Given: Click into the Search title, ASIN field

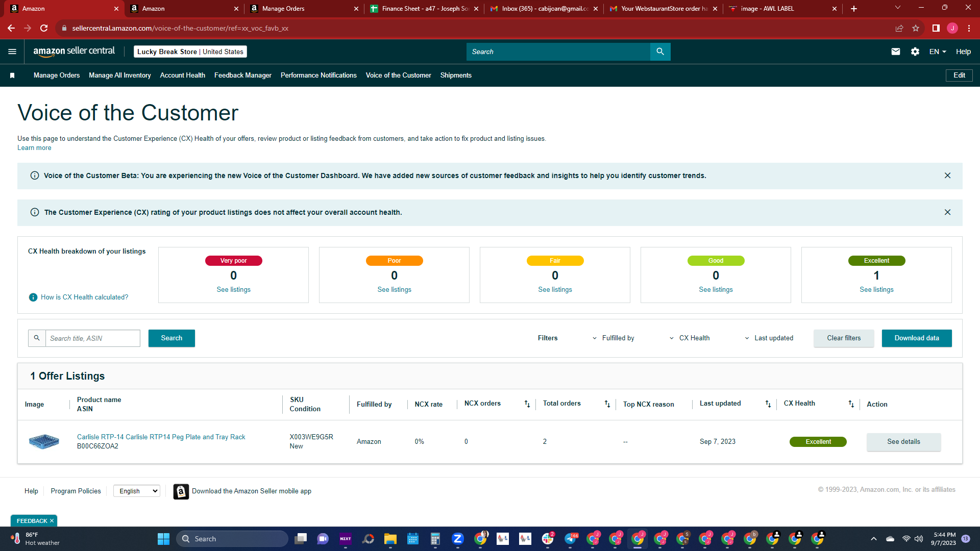Looking at the screenshot, I should (x=92, y=338).
